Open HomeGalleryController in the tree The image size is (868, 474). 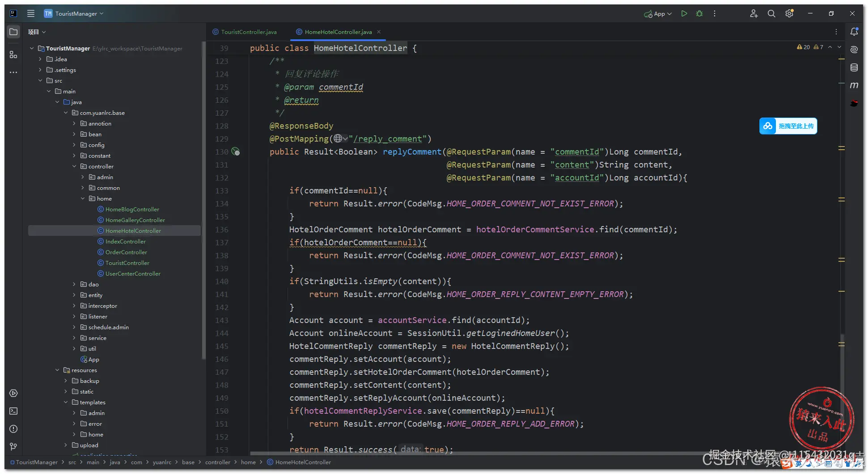[x=135, y=220]
